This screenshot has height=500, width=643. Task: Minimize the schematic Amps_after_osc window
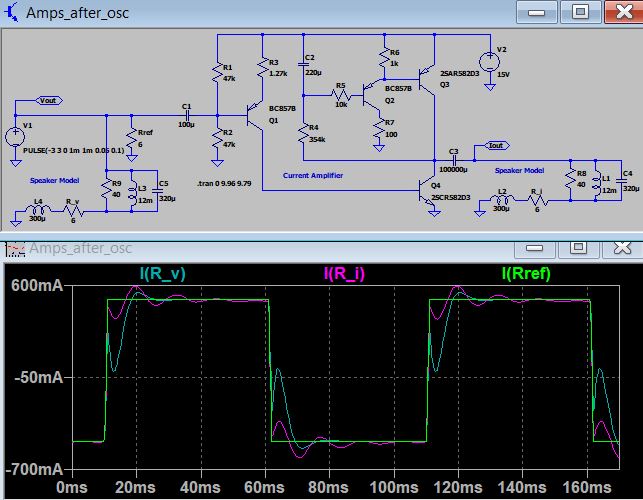tap(536, 12)
